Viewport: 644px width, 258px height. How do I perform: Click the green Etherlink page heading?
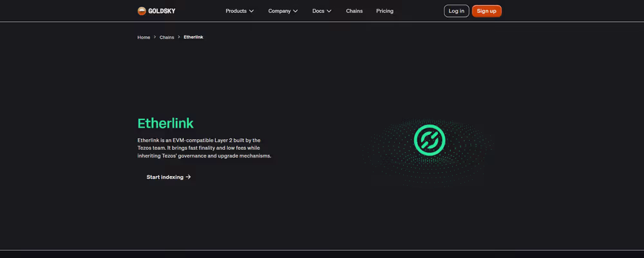(166, 123)
